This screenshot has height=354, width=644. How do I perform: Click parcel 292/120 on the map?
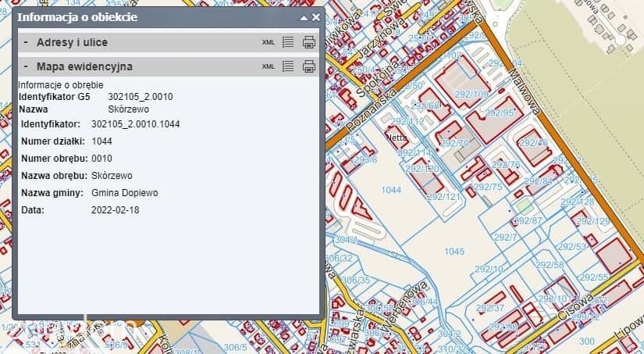[x=422, y=169]
